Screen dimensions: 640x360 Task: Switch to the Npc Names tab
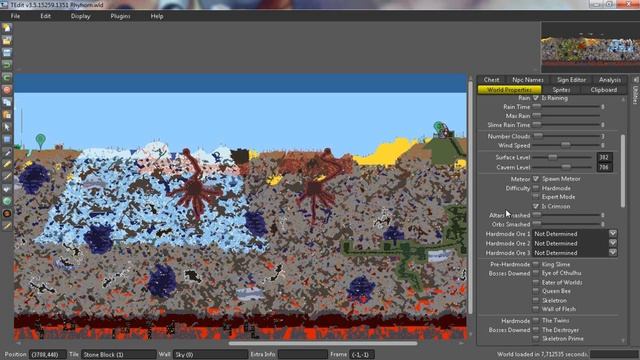[x=528, y=80]
